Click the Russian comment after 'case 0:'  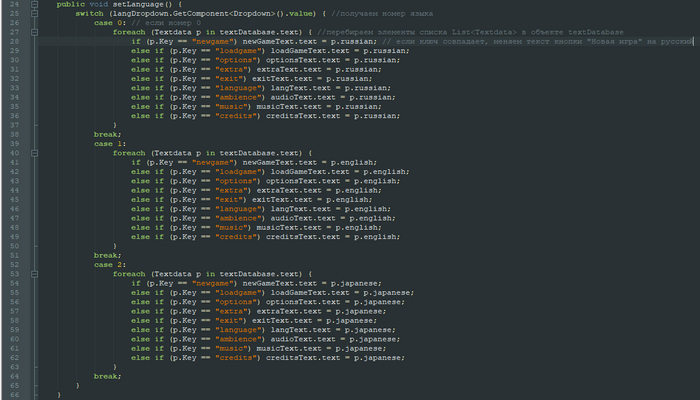(166, 23)
